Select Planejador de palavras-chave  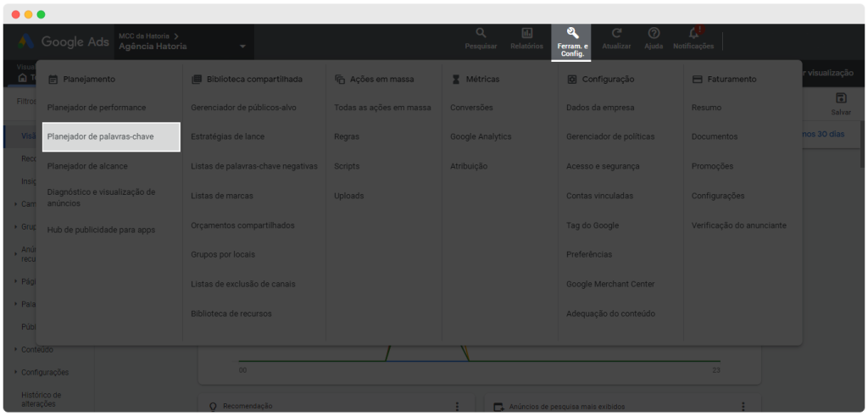(x=111, y=136)
